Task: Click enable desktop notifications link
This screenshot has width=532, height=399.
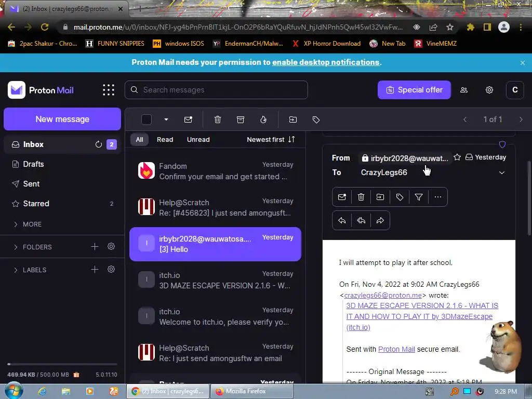Action: click(x=325, y=62)
